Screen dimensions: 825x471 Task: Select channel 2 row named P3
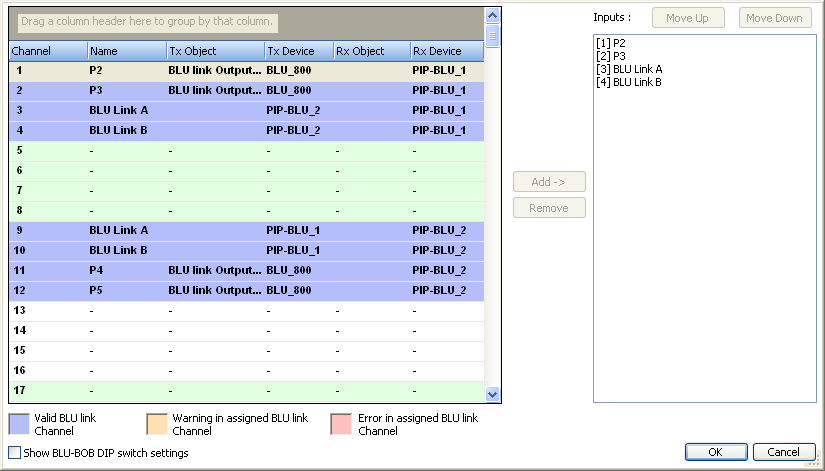pyautogui.click(x=246, y=91)
